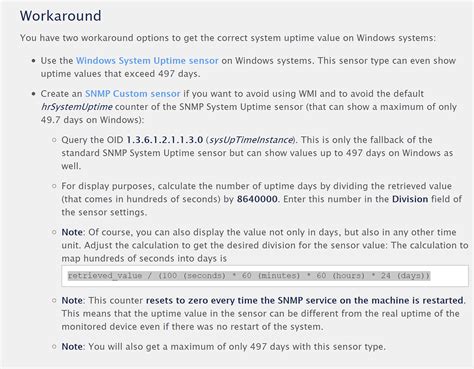
Task: Open the Windows System Uptime sensor link
Action: [147, 61]
